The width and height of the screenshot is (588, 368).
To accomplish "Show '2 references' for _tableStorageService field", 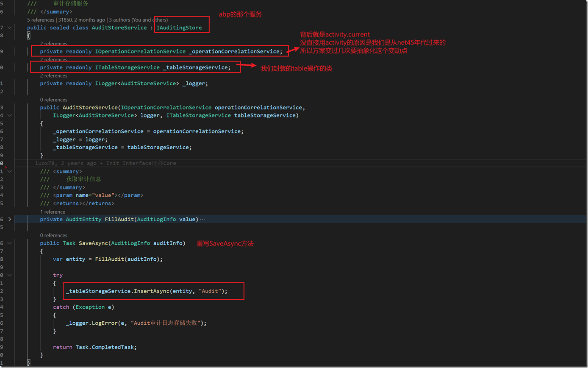I will 54,60.
